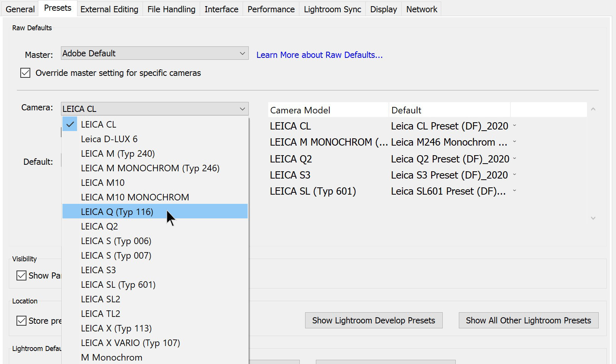Viewport: 616px width, 364px height.
Task: Toggle the Show Partially Compatible presets checkbox
Action: click(21, 275)
